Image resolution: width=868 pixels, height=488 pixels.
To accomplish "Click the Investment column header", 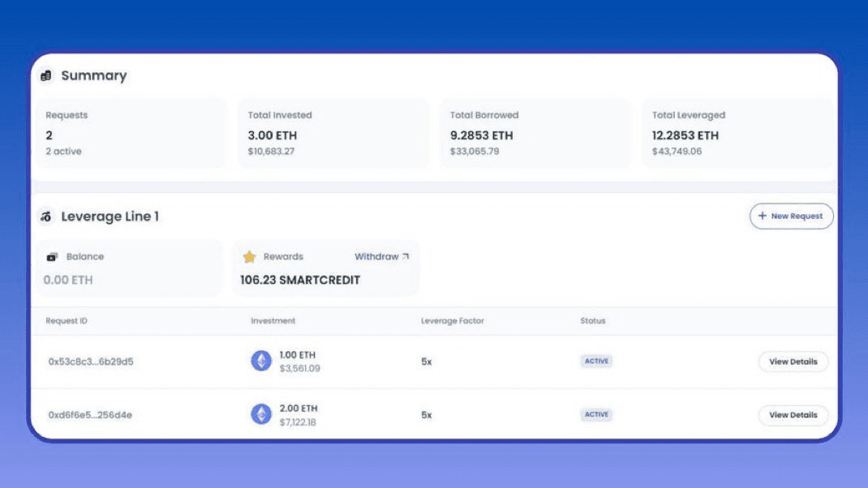I will pos(273,321).
